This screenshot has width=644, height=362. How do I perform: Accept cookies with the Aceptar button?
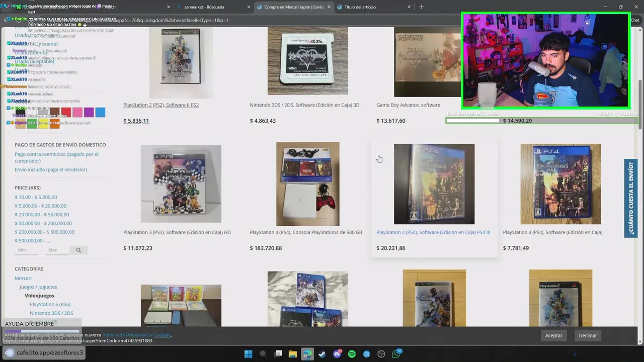click(554, 335)
